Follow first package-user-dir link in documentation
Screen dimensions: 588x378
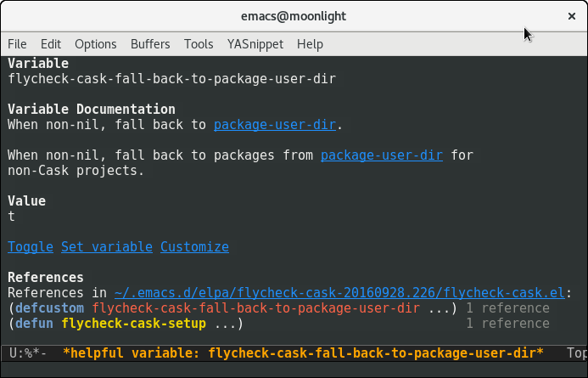pos(275,125)
